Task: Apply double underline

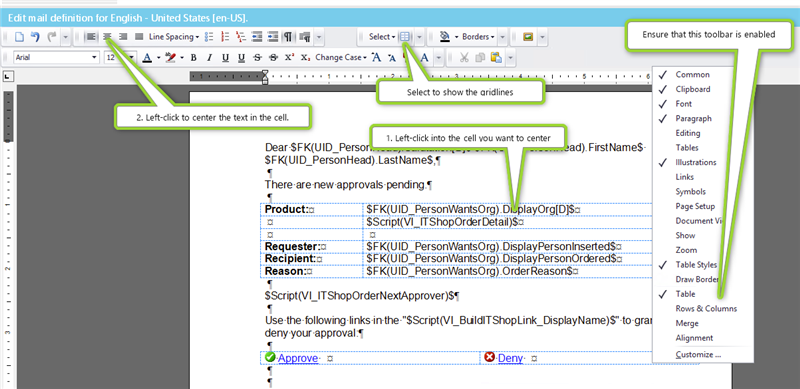Action: (241, 58)
